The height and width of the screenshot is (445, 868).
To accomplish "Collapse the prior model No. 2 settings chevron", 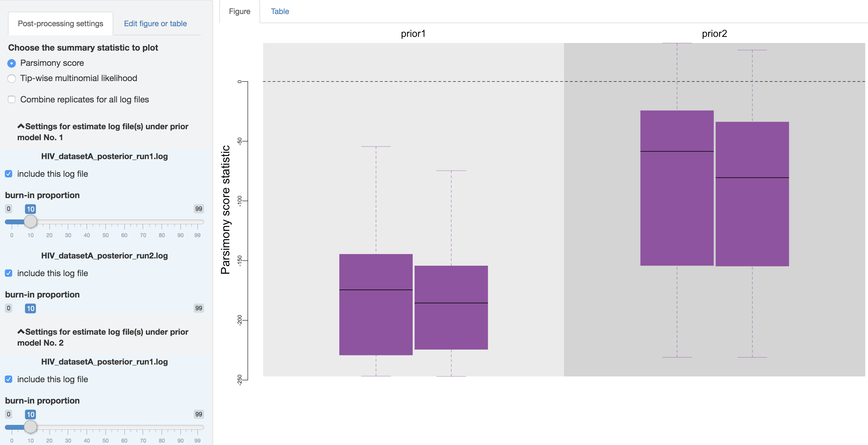I will click(21, 332).
